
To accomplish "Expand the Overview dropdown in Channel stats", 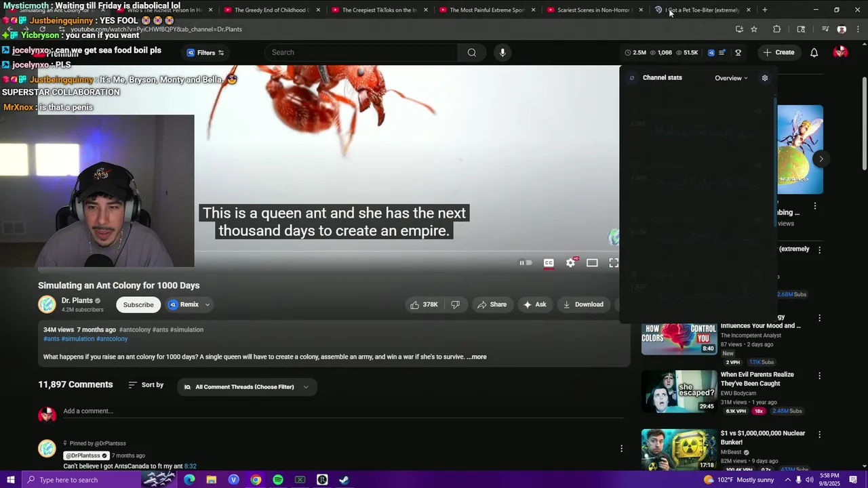I will [731, 78].
